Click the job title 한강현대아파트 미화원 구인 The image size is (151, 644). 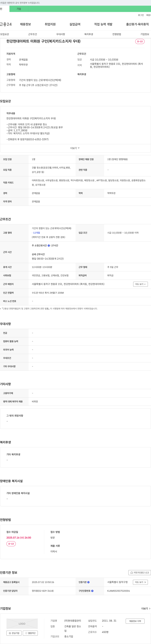43,41
